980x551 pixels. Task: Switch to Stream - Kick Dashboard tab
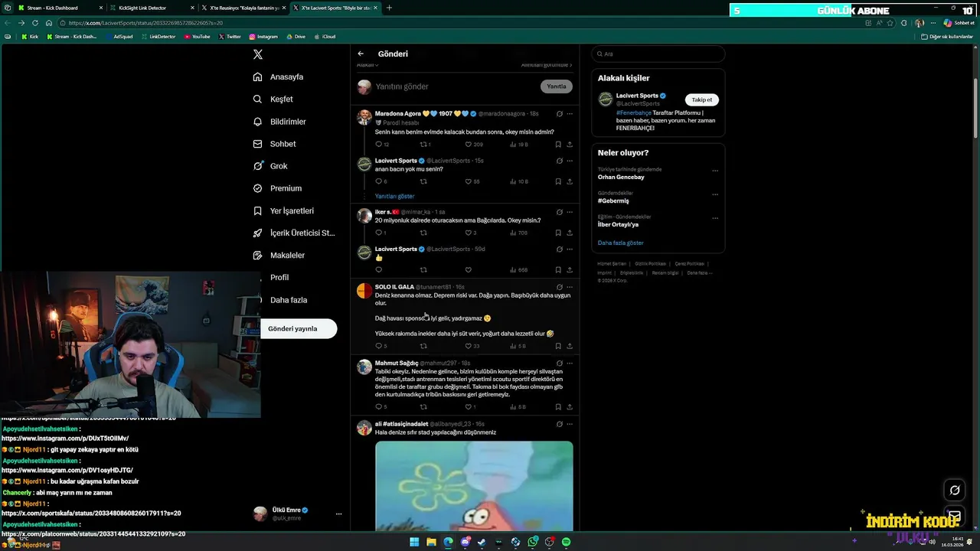(x=59, y=8)
